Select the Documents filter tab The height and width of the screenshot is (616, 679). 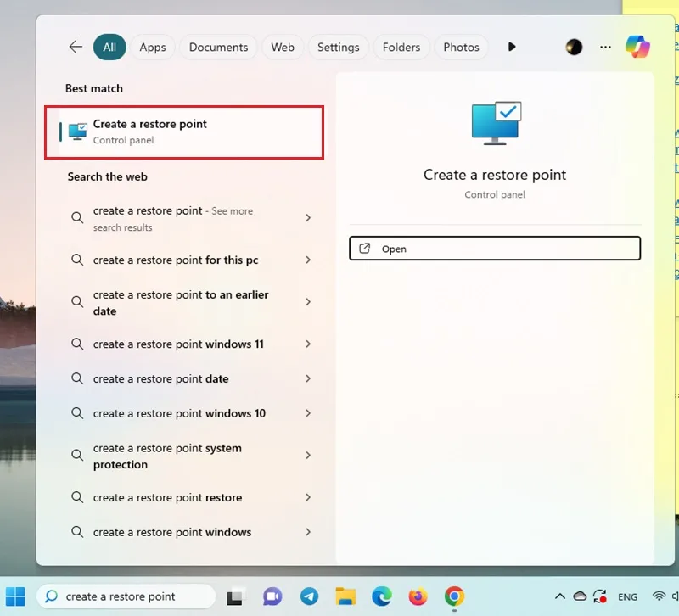[x=218, y=47]
